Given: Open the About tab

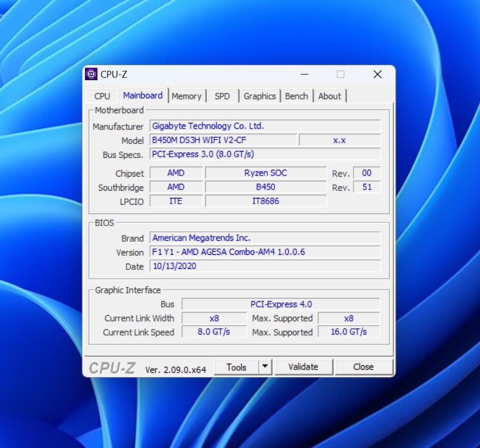Looking at the screenshot, I should pos(329,96).
